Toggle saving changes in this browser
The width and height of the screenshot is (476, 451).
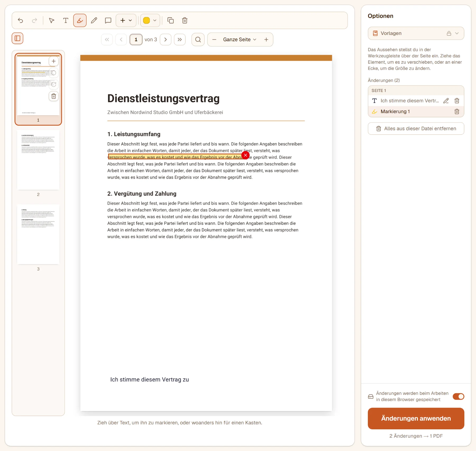(458, 396)
